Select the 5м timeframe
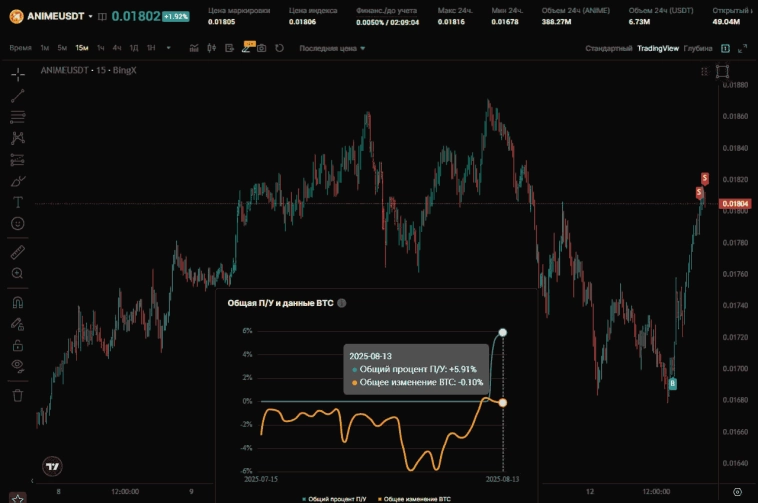Screen dimensions: 758x503 tap(62, 48)
